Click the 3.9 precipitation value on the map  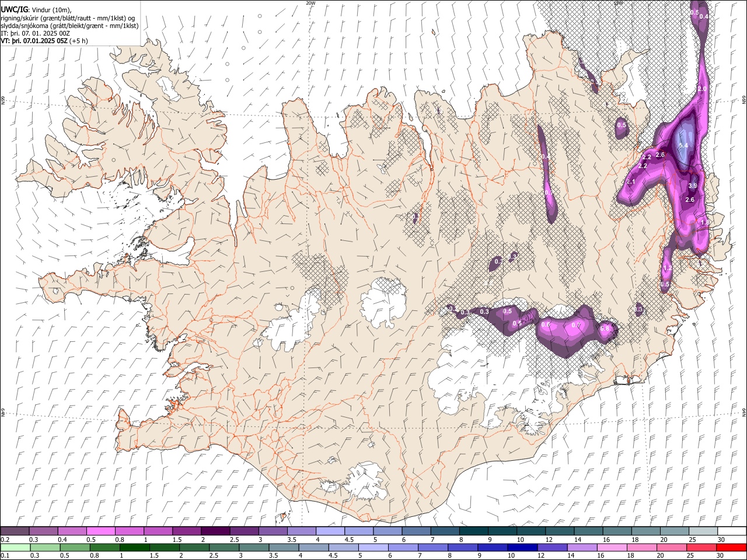click(693, 185)
